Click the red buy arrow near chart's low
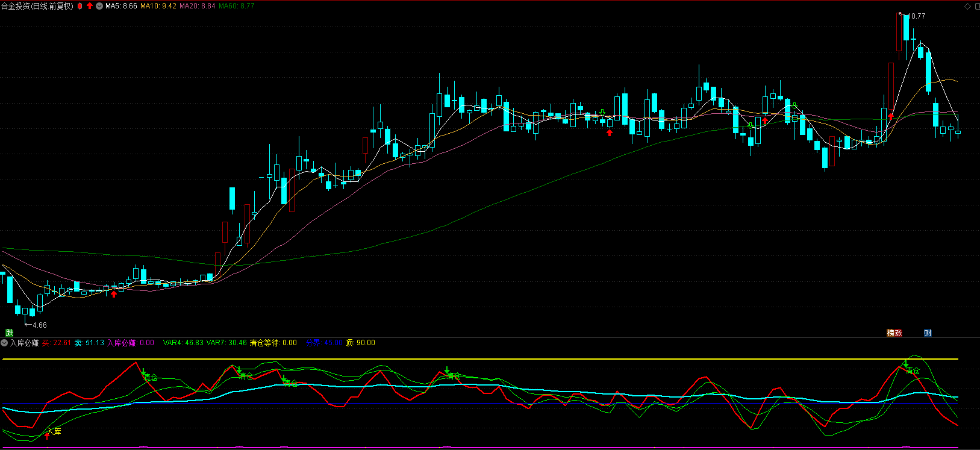 [x=114, y=294]
